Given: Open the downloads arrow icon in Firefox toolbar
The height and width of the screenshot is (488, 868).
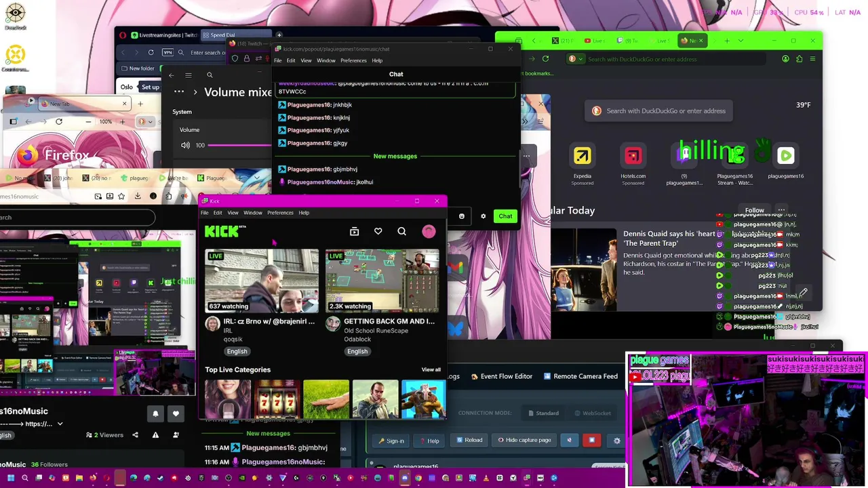Looking at the screenshot, I should [x=138, y=196].
